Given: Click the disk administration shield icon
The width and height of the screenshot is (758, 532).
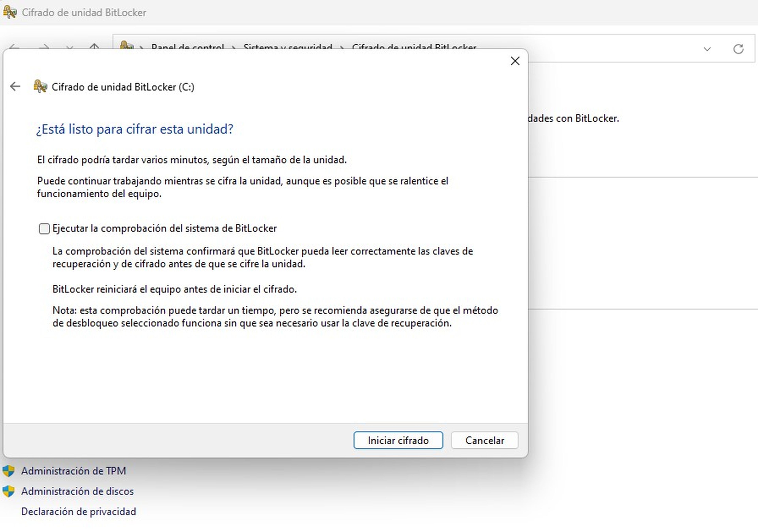Looking at the screenshot, I should point(8,491).
